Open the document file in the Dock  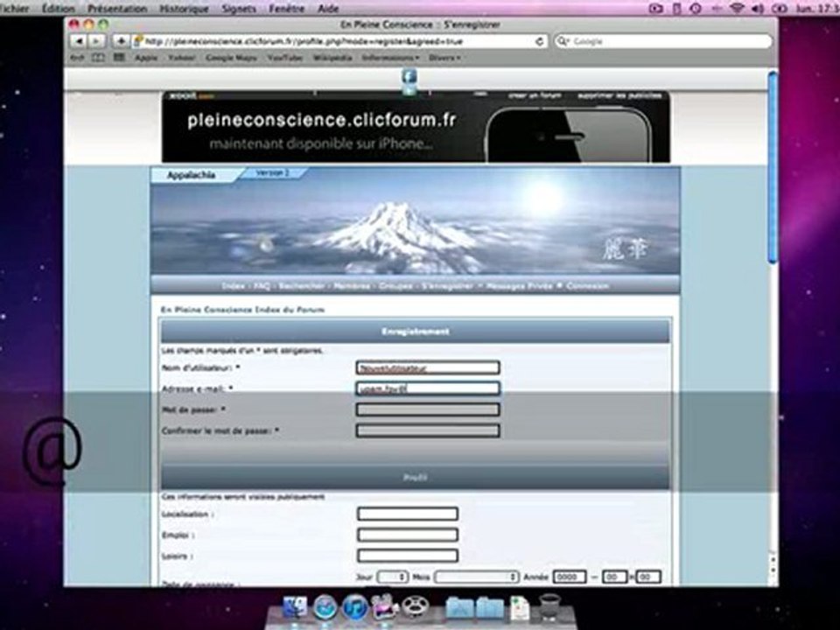point(519,608)
